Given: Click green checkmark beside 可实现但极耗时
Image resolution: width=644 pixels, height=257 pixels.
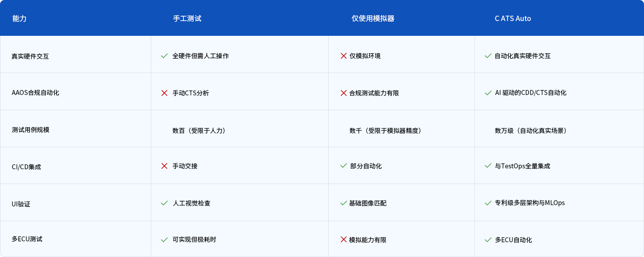Looking at the screenshot, I should pos(164,240).
